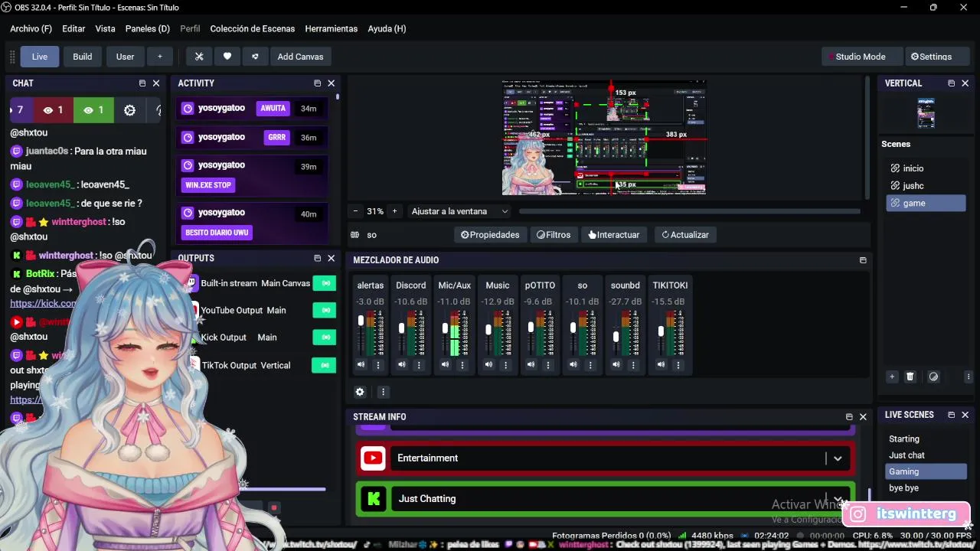Open the Herramientas menu
This screenshot has height=551, width=980.
tap(332, 28)
